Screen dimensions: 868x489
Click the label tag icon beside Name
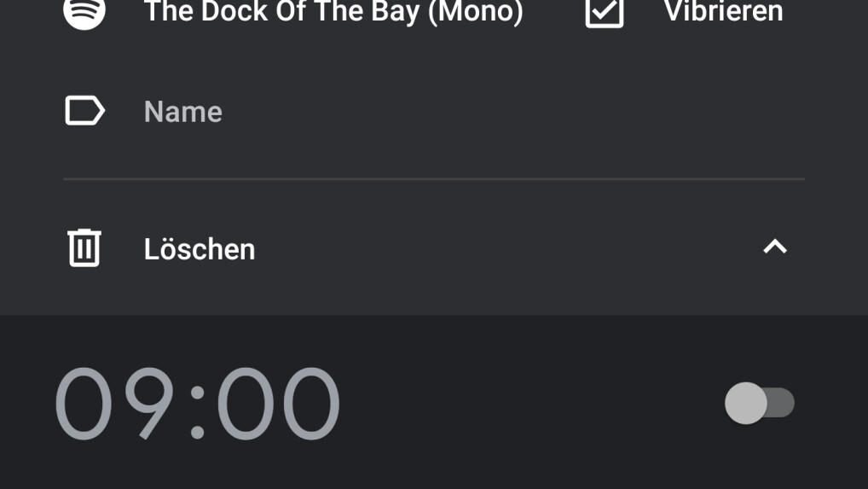point(84,111)
